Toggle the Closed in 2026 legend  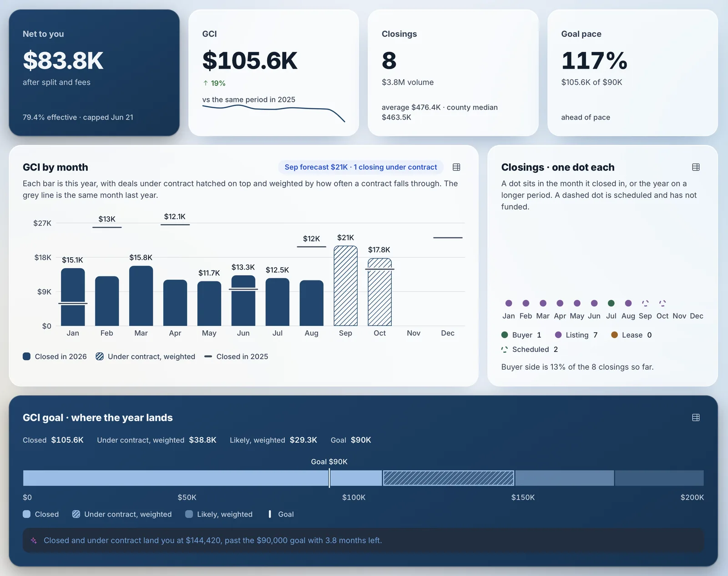click(55, 356)
